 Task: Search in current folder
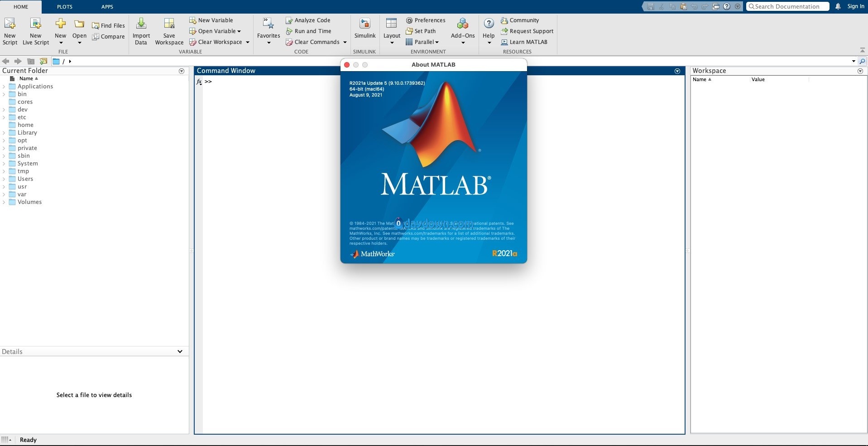click(x=862, y=61)
